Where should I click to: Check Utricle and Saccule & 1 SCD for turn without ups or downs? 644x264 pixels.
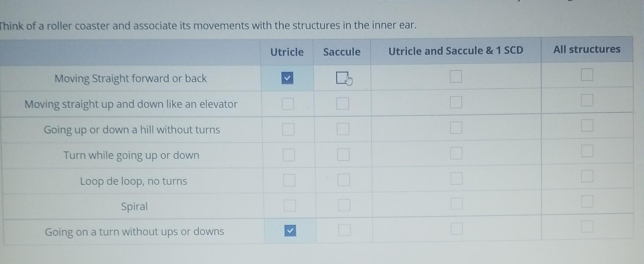coord(457,229)
